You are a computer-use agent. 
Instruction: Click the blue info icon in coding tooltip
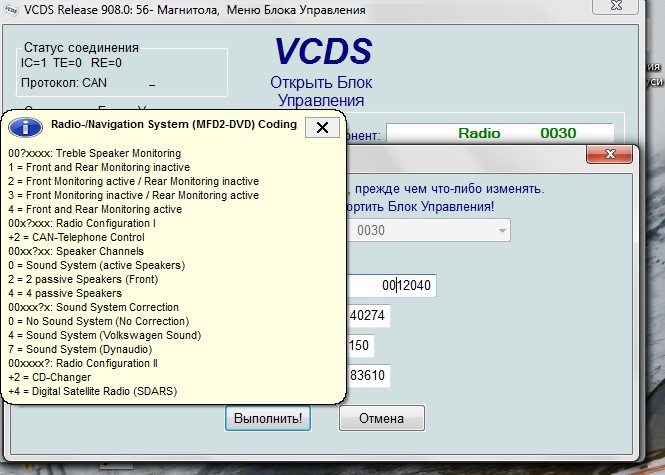click(25, 127)
